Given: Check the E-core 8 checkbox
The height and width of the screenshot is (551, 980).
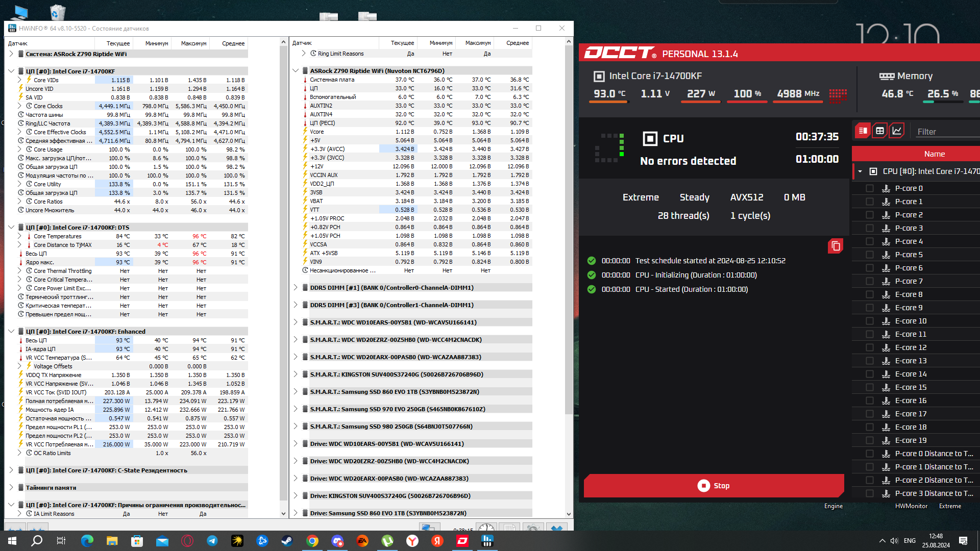Looking at the screenshot, I should (x=870, y=294).
